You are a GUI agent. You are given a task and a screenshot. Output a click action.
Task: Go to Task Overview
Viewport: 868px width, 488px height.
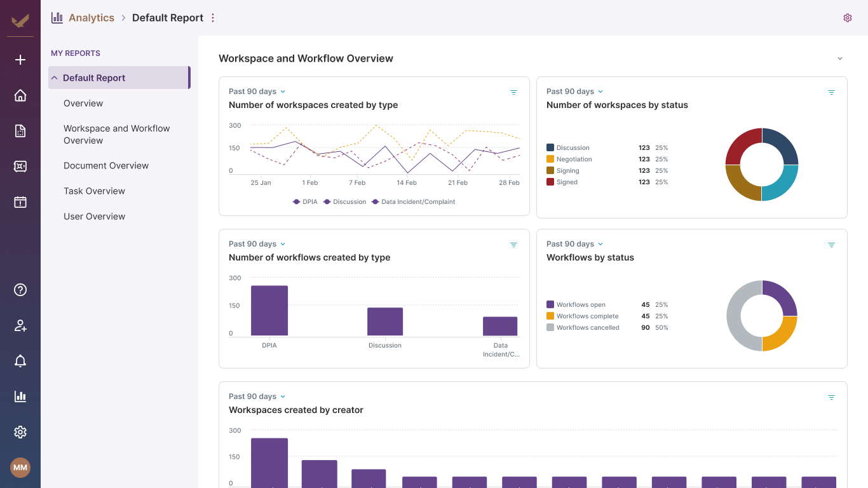[94, 191]
